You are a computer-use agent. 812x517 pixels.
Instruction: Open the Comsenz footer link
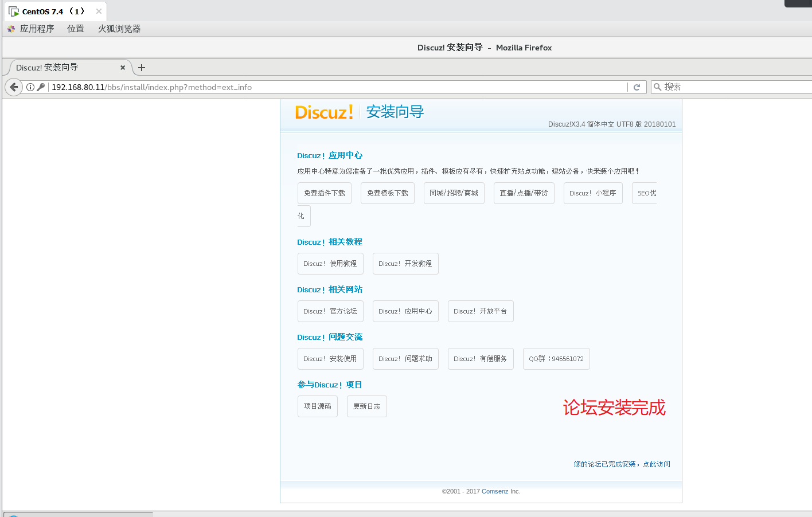click(x=495, y=491)
